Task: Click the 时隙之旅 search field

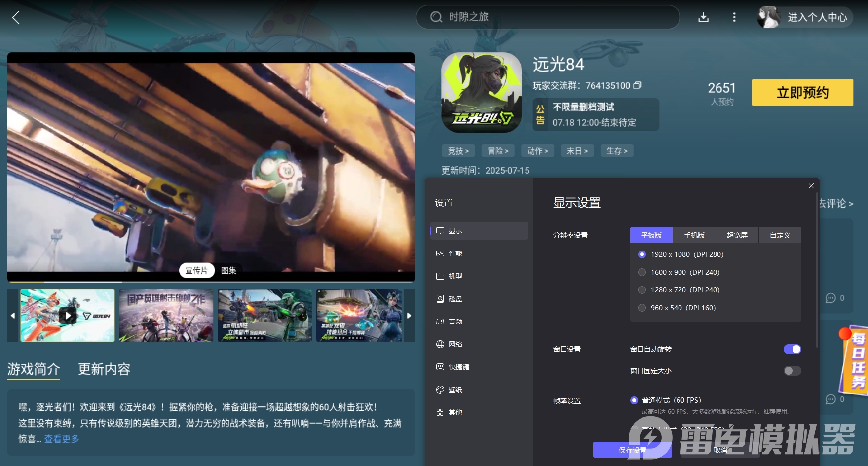Action: point(547,17)
